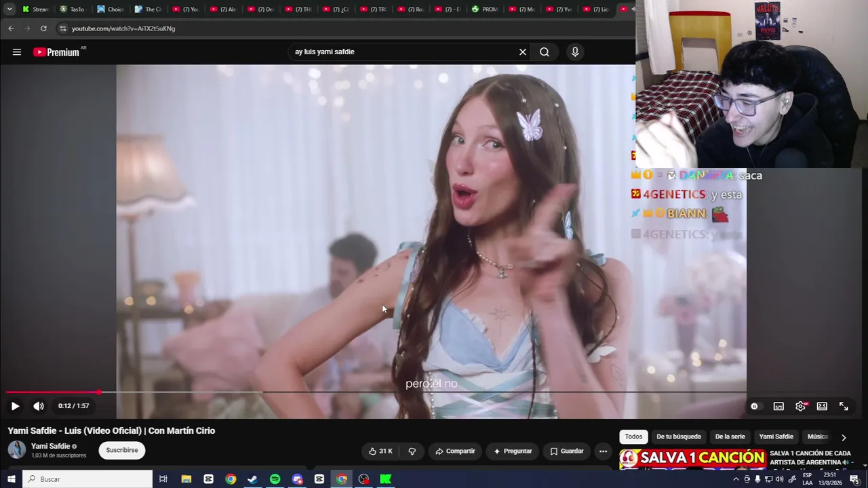The width and height of the screenshot is (868, 488).
Task: Run the search with the magnifier button
Action: pos(545,52)
